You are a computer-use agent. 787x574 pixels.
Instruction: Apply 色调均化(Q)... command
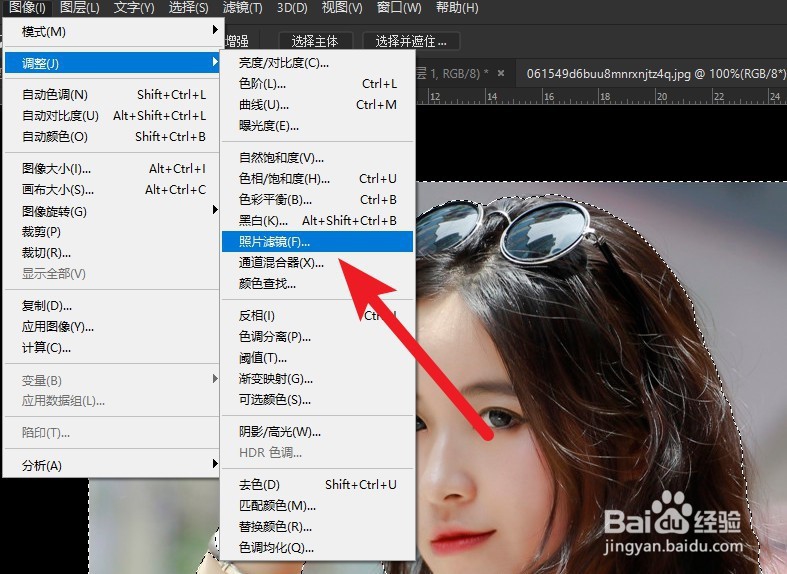tap(317, 548)
